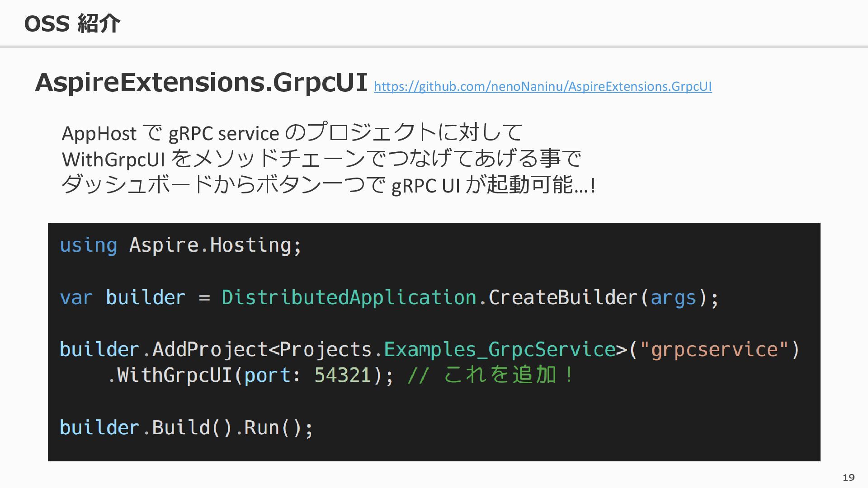Click the green 'これを追加！' code comment
The image size is (868, 488).
click(x=509, y=375)
